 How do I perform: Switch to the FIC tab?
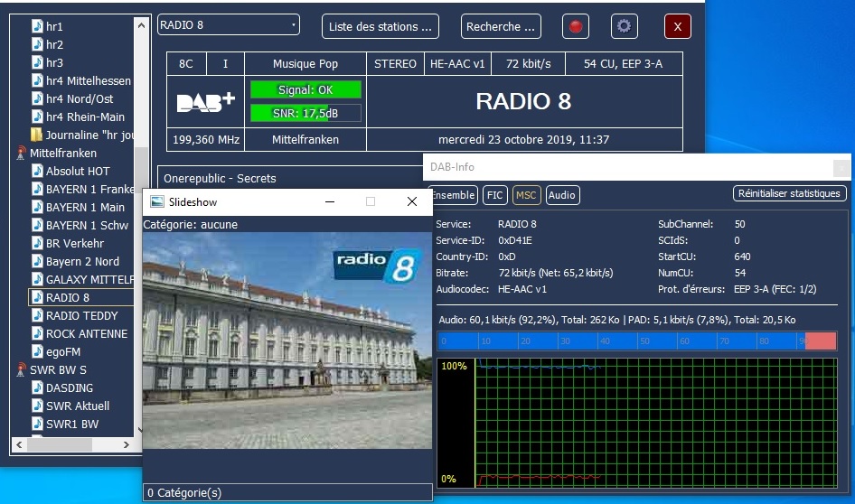click(x=494, y=195)
